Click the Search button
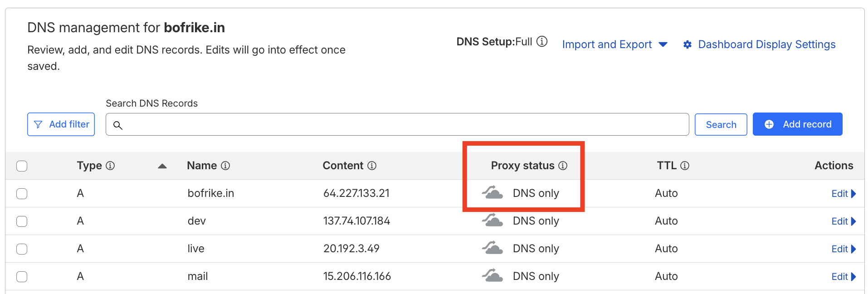Image resolution: width=868 pixels, height=294 pixels. pos(721,124)
